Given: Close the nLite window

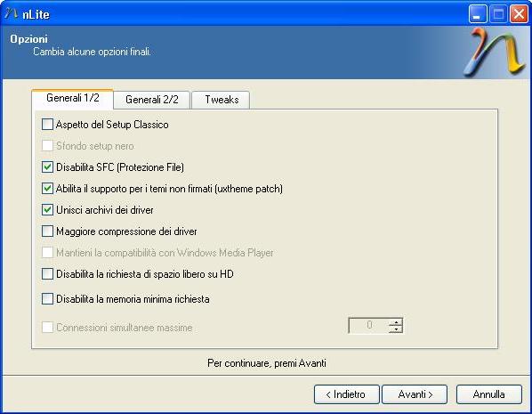Looking at the screenshot, I should [x=520, y=14].
